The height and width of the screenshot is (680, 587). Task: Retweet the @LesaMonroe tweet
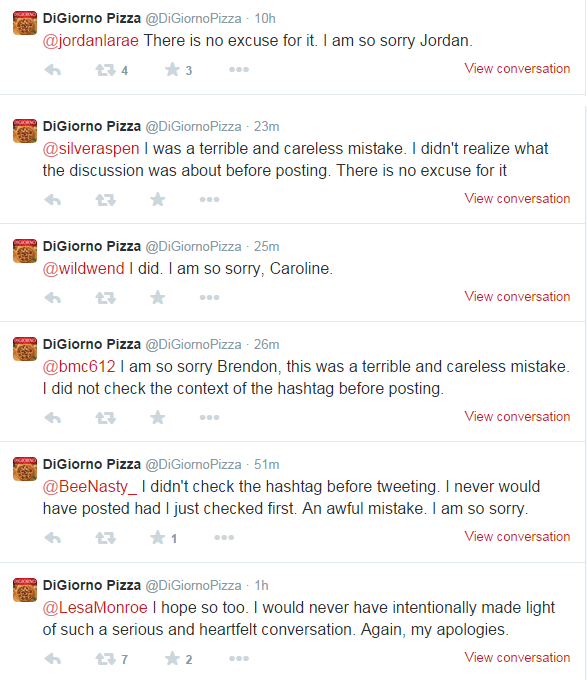(105, 659)
